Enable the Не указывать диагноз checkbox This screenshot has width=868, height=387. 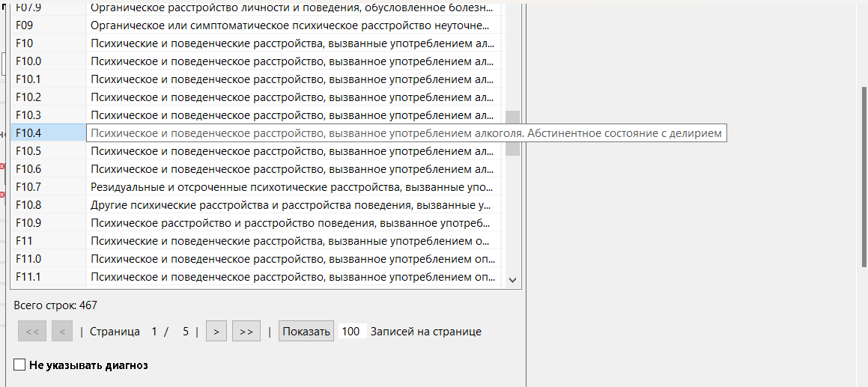tap(20, 365)
